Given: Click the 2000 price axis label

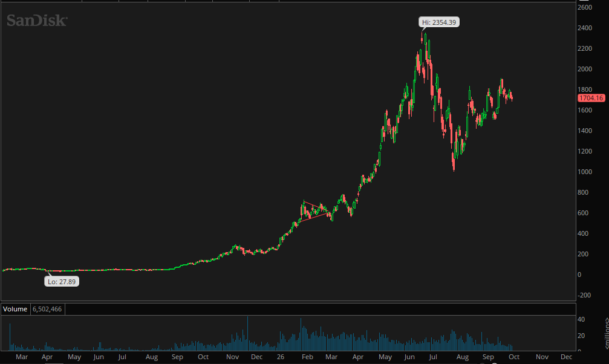Looking at the screenshot, I should coord(585,69).
